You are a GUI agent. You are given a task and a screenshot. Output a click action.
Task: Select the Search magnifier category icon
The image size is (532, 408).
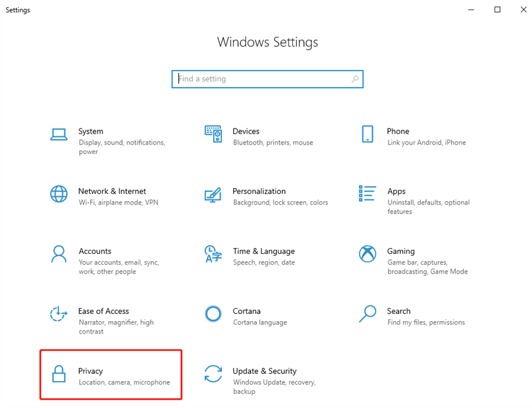[x=367, y=313]
